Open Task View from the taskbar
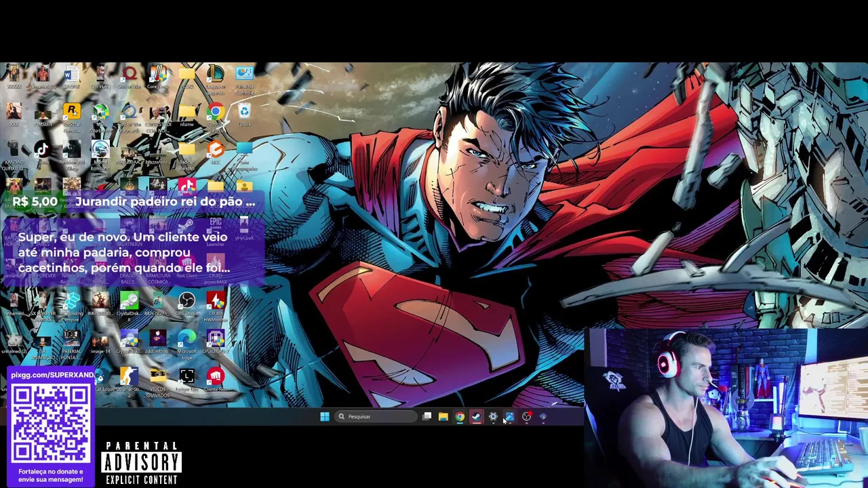Image resolution: width=868 pixels, height=488 pixels. pos(427,416)
